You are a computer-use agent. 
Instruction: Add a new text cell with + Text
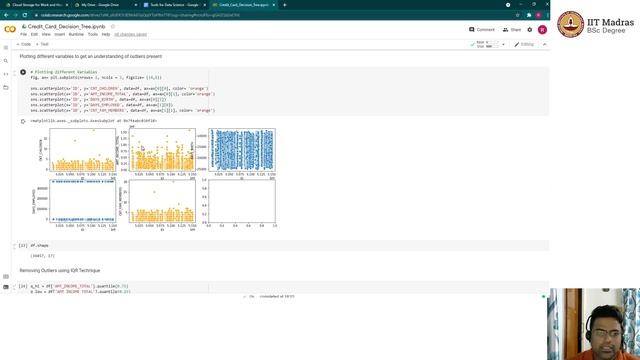42,44
